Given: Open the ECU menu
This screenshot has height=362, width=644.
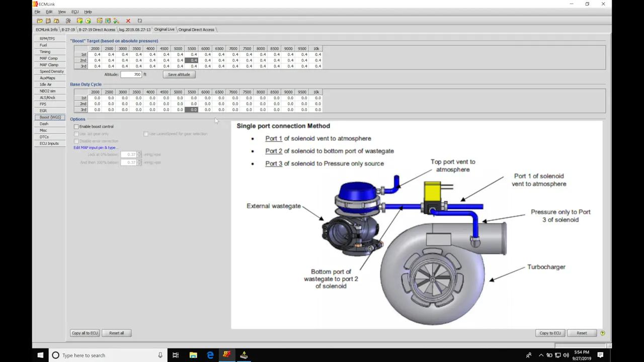Looking at the screenshot, I should coord(75,12).
